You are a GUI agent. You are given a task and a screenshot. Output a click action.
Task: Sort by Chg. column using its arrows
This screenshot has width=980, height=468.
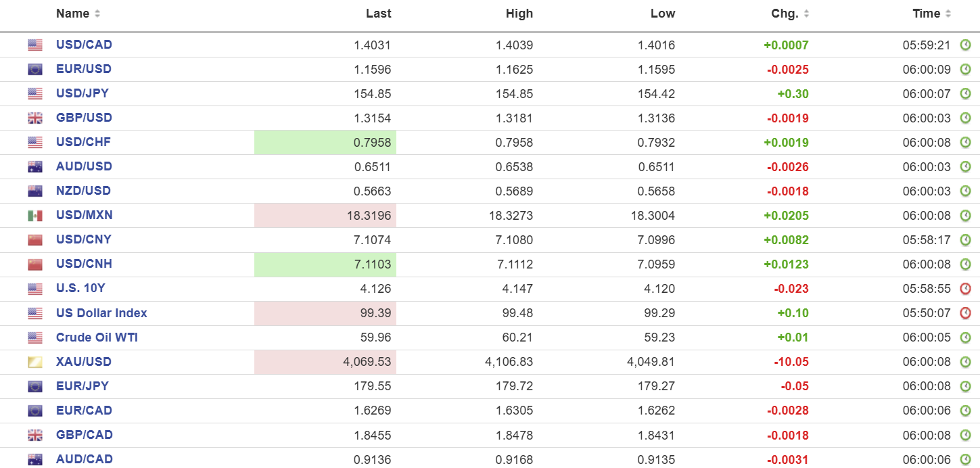pyautogui.click(x=806, y=14)
